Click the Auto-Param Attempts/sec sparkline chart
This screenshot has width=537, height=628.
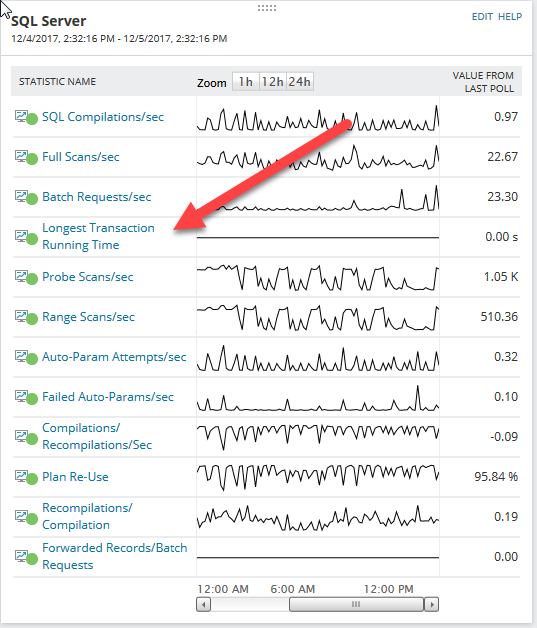[318, 358]
